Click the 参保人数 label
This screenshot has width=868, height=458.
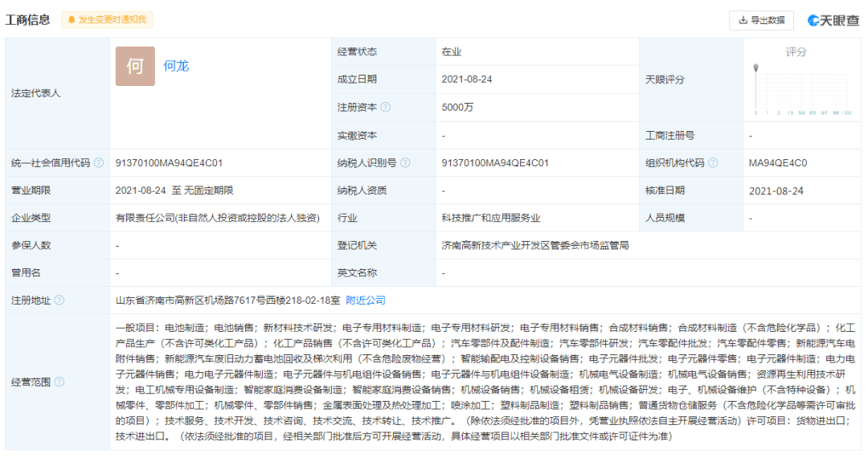[x=31, y=246]
